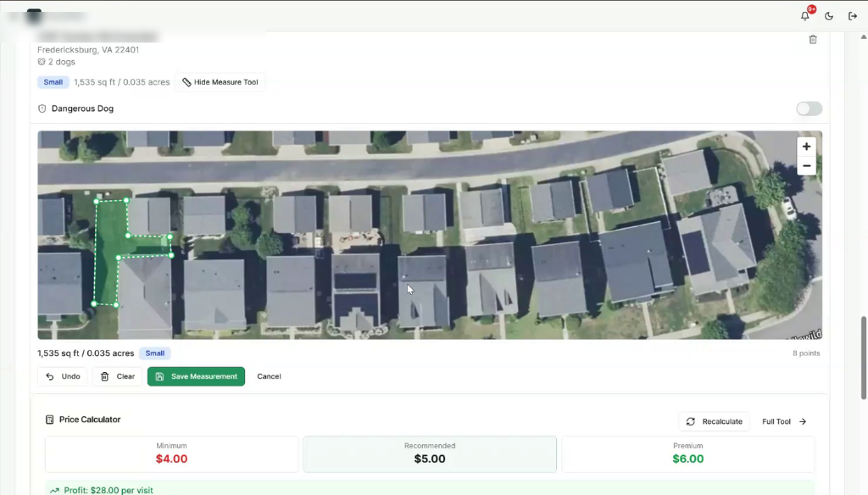The width and height of the screenshot is (868, 495).
Task: Select the Minimum $4.00 price card
Action: coord(171,454)
